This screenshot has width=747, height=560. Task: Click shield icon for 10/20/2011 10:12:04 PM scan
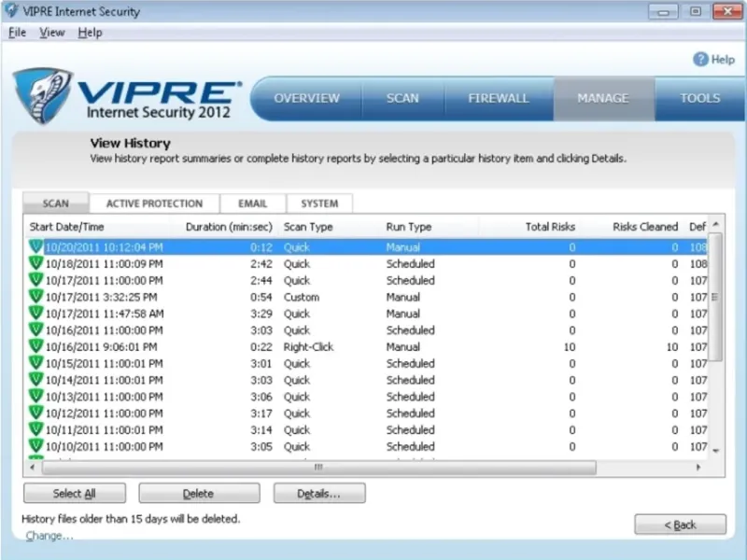coord(36,247)
